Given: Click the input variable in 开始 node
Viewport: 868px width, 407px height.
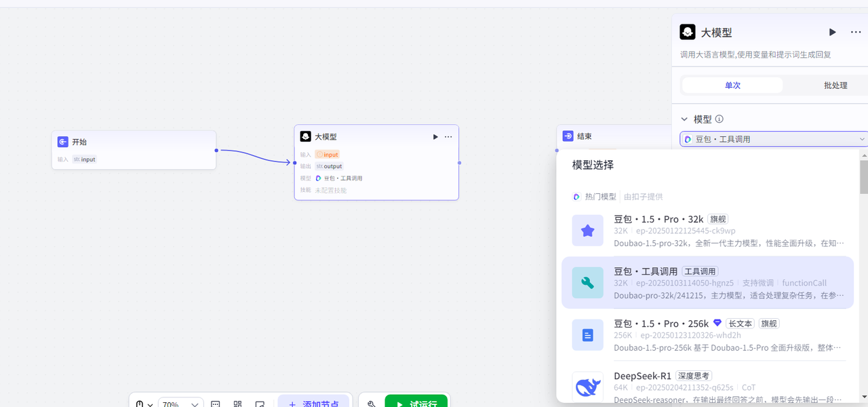Looking at the screenshot, I should pos(85,159).
